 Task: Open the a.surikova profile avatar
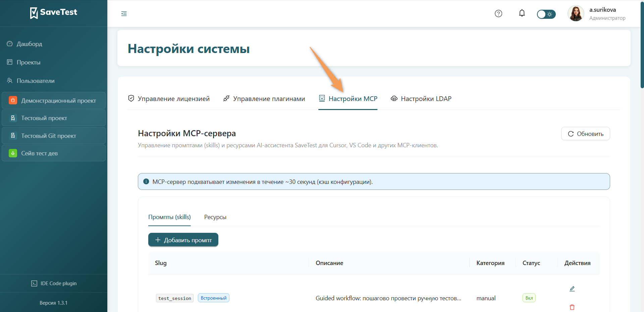pyautogui.click(x=576, y=13)
